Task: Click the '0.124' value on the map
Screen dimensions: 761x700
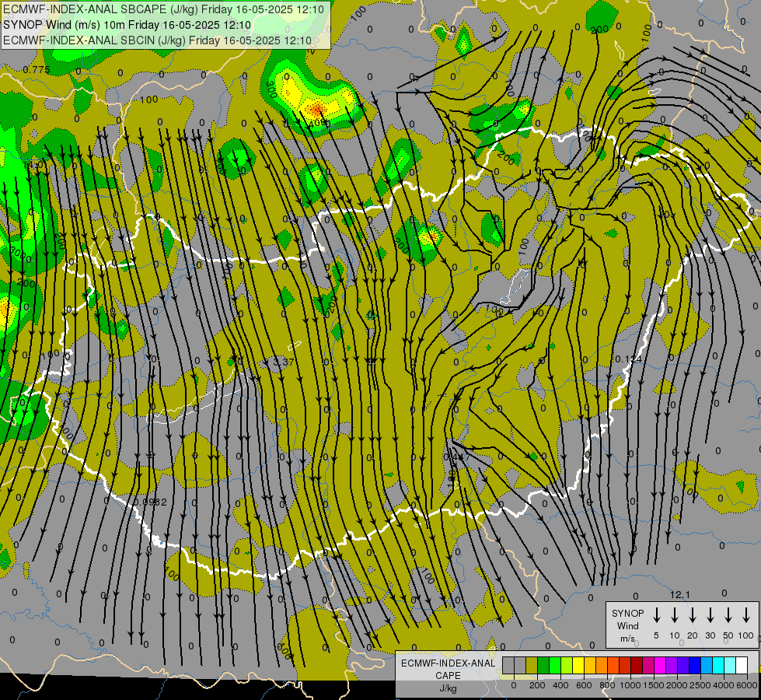Action: pos(628,359)
